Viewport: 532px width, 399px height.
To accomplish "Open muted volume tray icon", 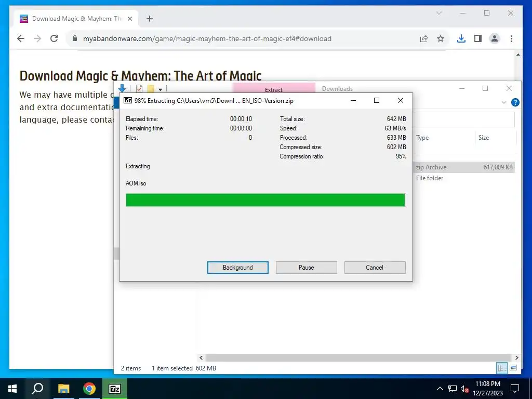I will (464, 389).
